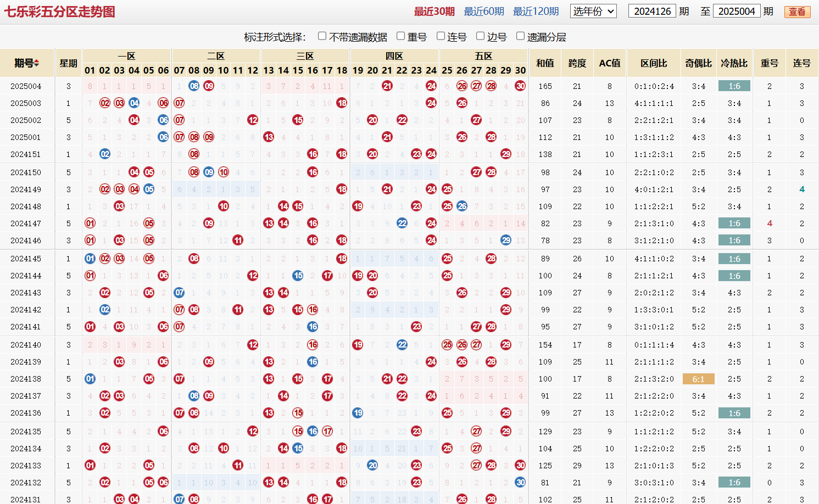Click the 五区 zone header
The height and width of the screenshot is (504, 819).
click(484, 56)
